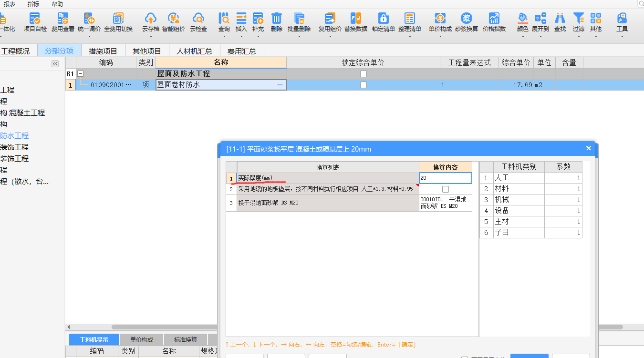Click the 机械 row in 工料机类别 table
The image size is (644, 358).
(531, 200)
